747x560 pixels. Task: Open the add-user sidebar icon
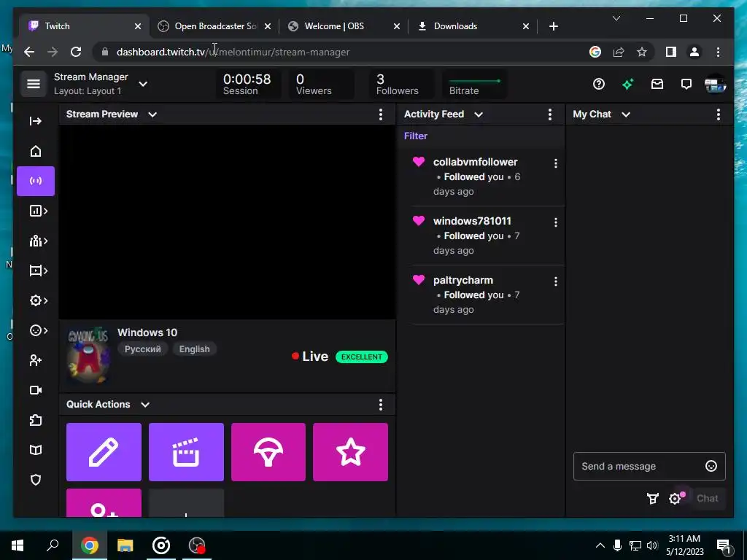tap(36, 360)
